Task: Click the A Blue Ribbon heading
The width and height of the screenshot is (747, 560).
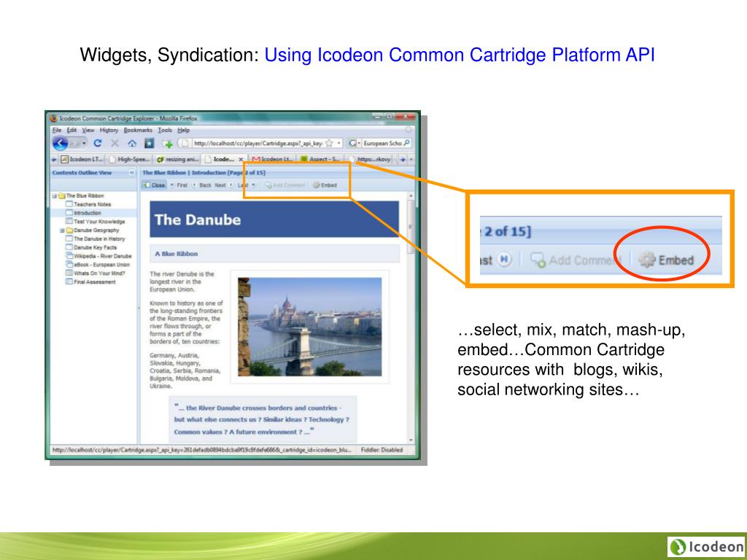Action: (177, 254)
